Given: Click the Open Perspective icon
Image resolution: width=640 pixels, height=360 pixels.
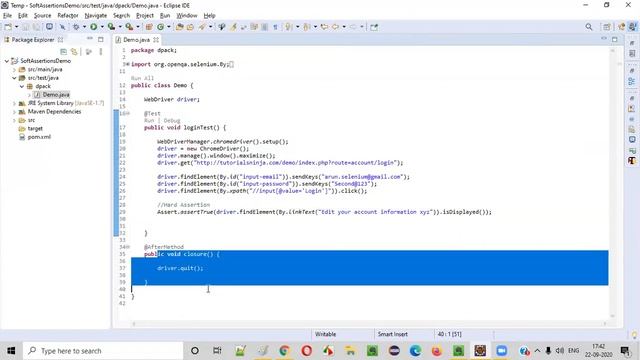Looking at the screenshot, I should (x=607, y=27).
